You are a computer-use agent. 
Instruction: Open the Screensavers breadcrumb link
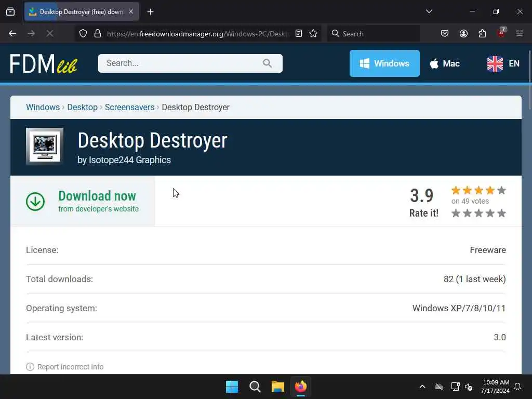(129, 107)
